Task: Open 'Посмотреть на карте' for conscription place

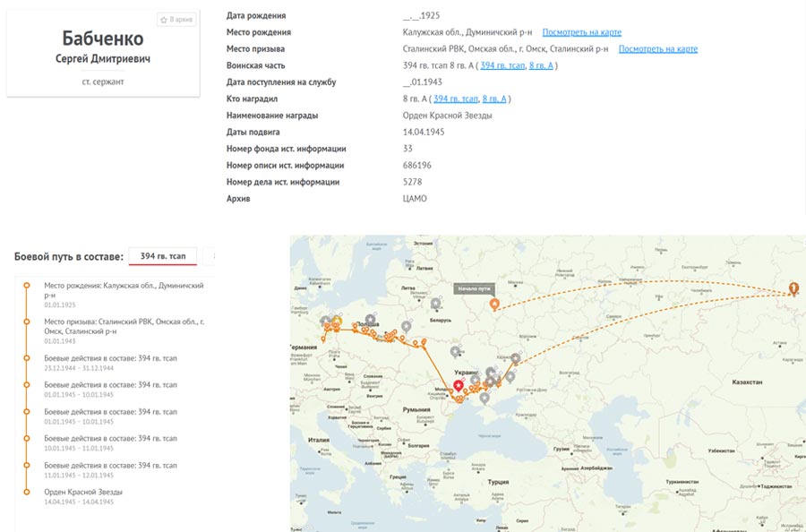Action: (x=658, y=49)
